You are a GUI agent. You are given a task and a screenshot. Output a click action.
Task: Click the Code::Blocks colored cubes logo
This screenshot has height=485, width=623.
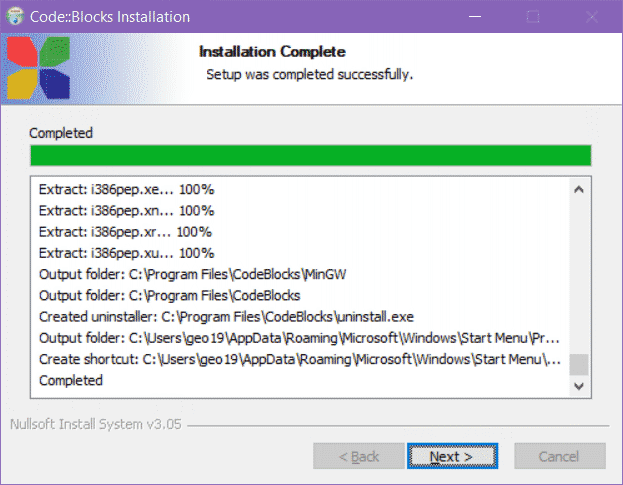(x=38, y=68)
